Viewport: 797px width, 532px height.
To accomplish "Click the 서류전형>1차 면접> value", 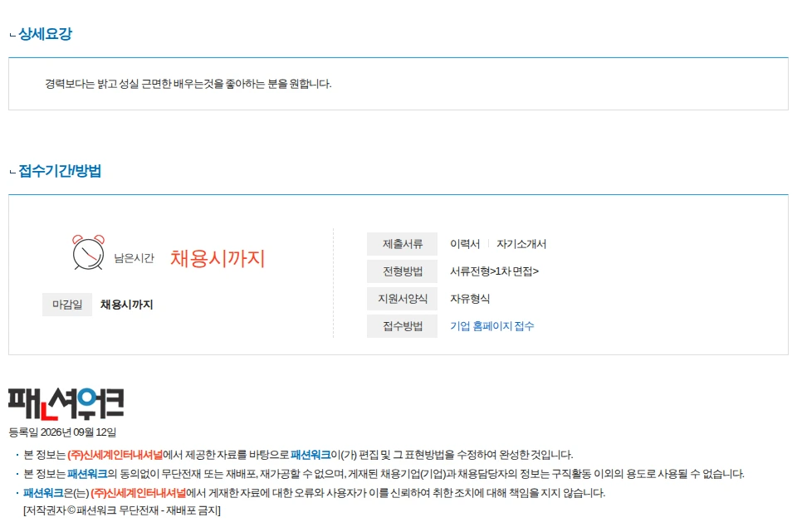I will (x=494, y=271).
